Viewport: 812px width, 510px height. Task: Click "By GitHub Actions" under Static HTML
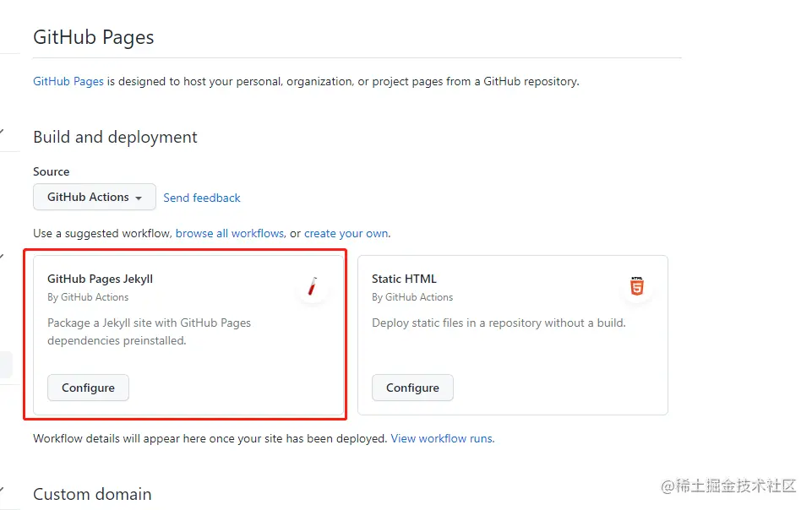pos(412,297)
